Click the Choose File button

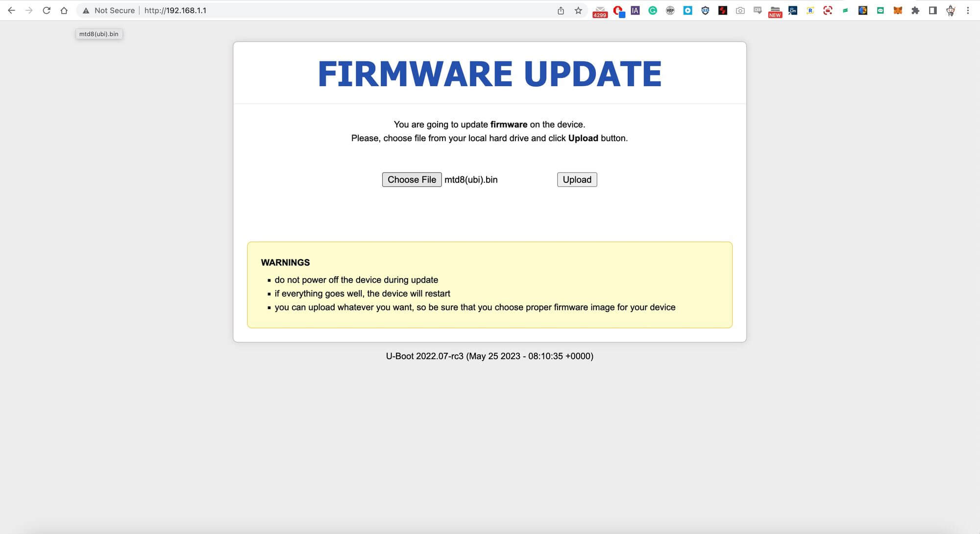pos(412,180)
